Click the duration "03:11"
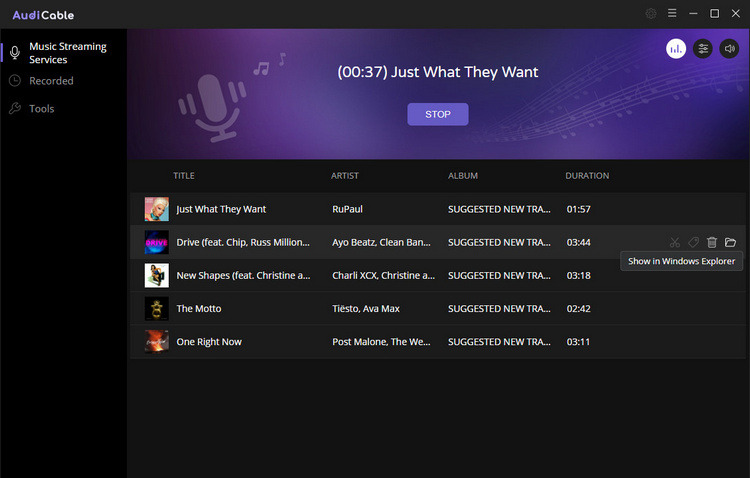Viewport: 750px width, 478px height. tap(578, 342)
